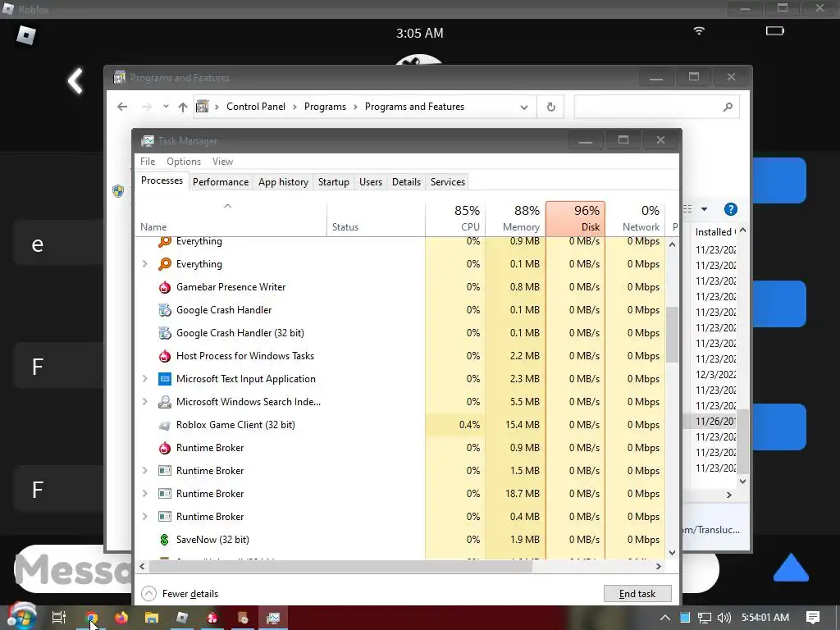
Task: Collapse with Fewer details toggle
Action: click(180, 594)
